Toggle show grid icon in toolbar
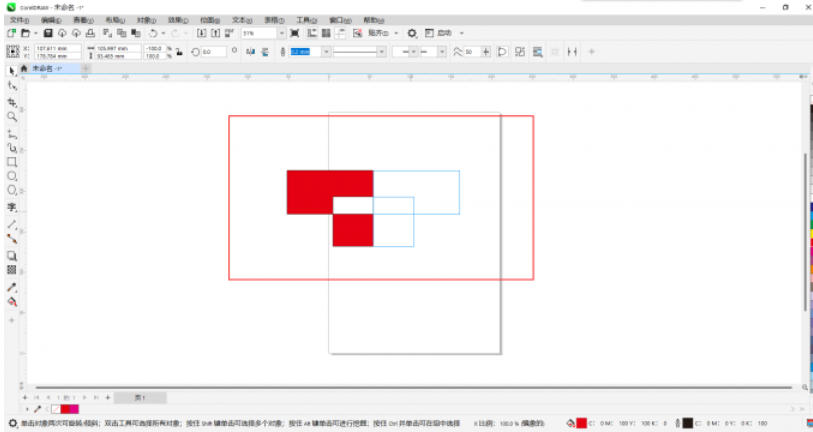The height and width of the screenshot is (432, 813). [x=326, y=33]
